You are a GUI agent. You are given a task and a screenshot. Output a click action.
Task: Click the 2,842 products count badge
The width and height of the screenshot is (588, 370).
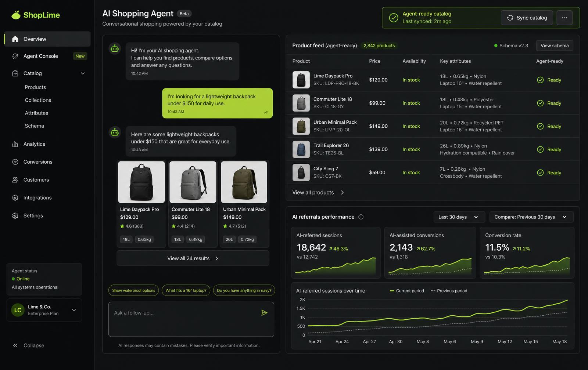[379, 46]
